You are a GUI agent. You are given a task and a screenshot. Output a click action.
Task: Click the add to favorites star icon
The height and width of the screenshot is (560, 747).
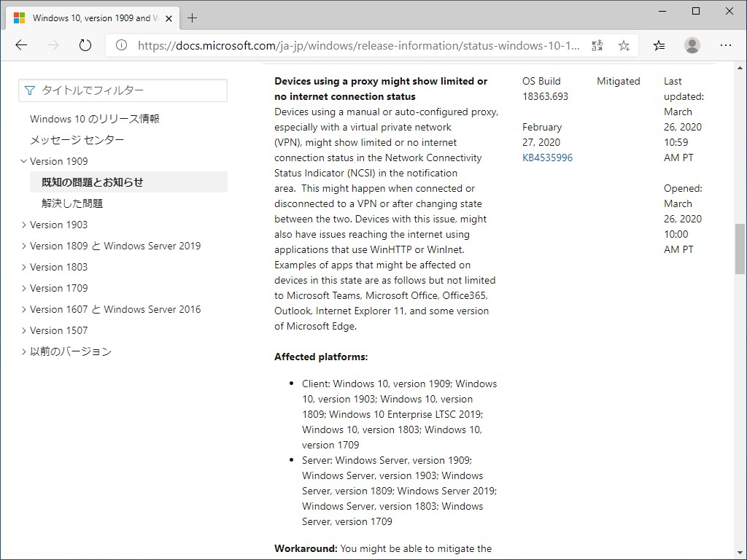[624, 45]
